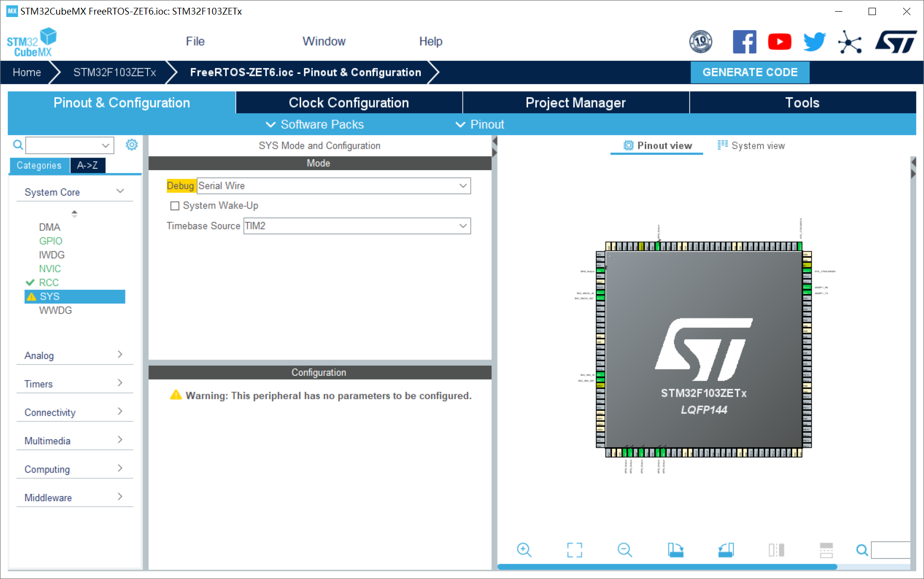Click the FreeRTOS-ZET6.ioc breadcrumb

pyautogui.click(x=305, y=72)
